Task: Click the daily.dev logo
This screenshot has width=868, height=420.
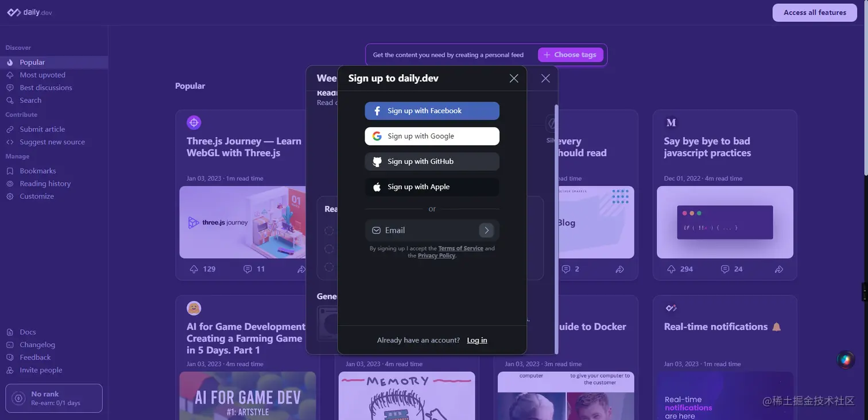Action: (29, 12)
